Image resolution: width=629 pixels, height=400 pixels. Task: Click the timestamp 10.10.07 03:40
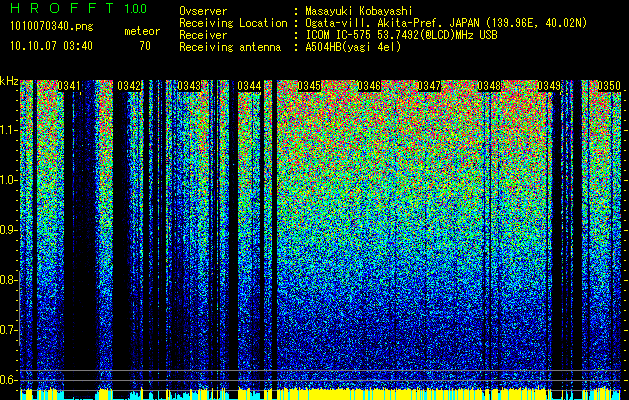[x=51, y=46]
